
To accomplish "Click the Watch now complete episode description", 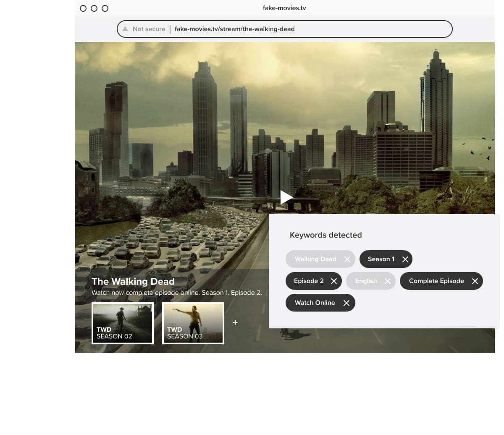I will [x=177, y=293].
